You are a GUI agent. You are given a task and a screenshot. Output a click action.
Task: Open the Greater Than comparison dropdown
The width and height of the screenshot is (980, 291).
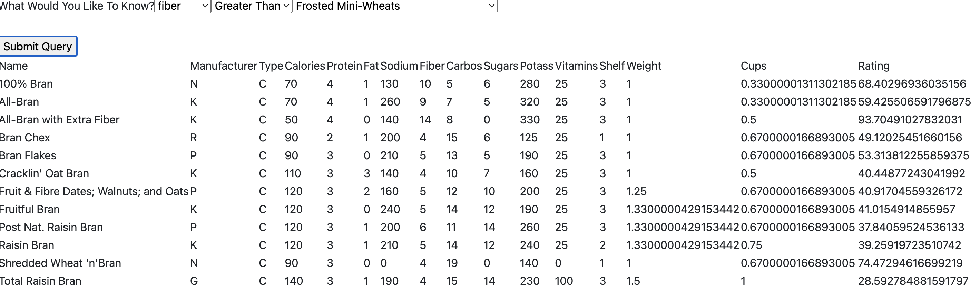click(x=252, y=6)
